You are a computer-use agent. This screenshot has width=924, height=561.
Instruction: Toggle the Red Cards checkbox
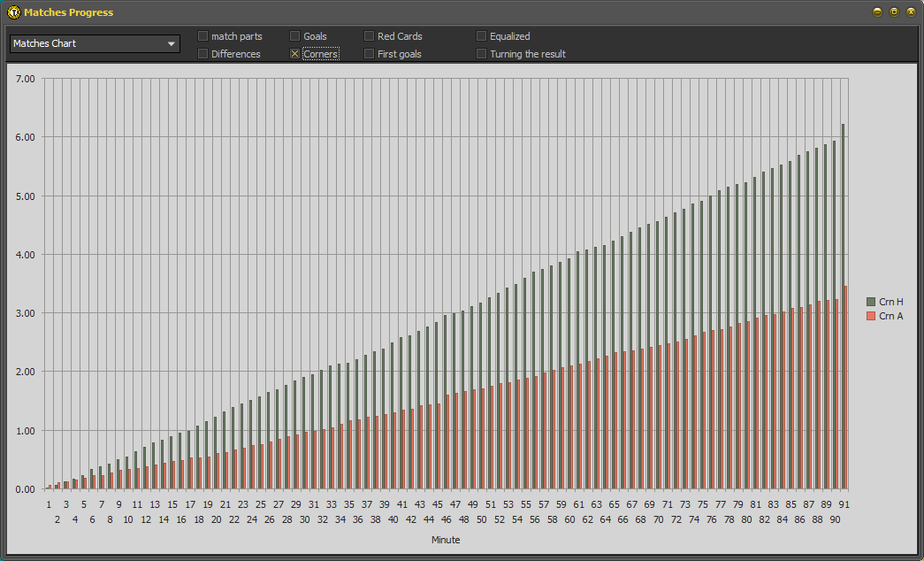[x=370, y=36]
